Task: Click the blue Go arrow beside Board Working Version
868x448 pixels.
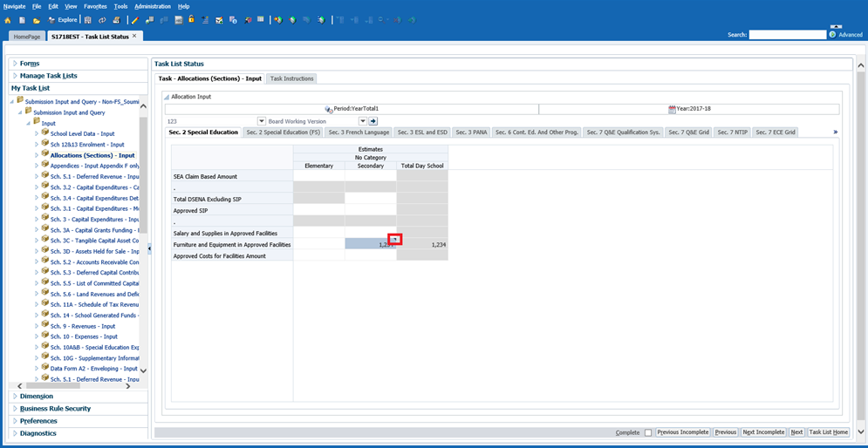Action: (x=373, y=121)
